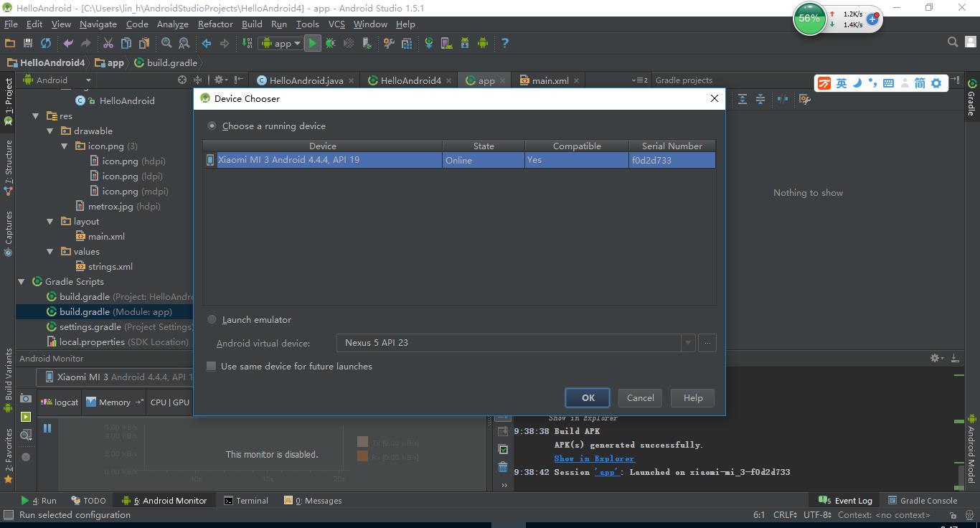Click the Synchronize refresh icon
Screen dimensions: 980x528
[x=46, y=43]
